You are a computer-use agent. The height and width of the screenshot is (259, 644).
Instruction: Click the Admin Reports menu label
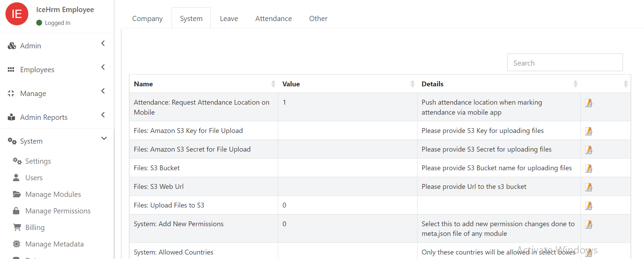[44, 117]
